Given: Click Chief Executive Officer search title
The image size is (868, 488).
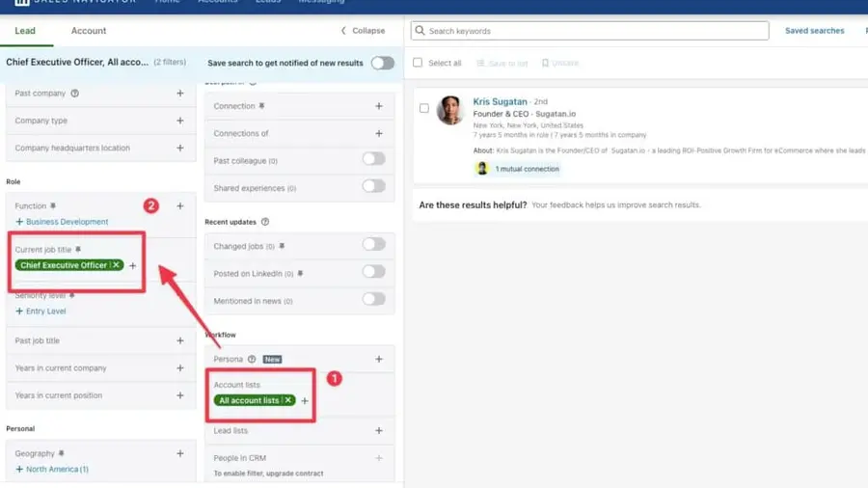Looking at the screenshot, I should point(77,62).
